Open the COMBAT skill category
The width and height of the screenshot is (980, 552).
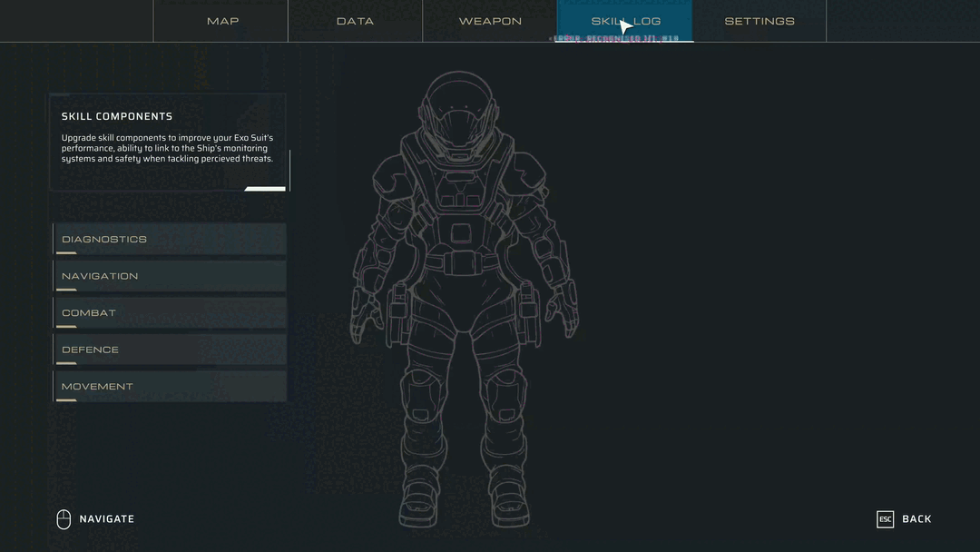[x=169, y=312]
